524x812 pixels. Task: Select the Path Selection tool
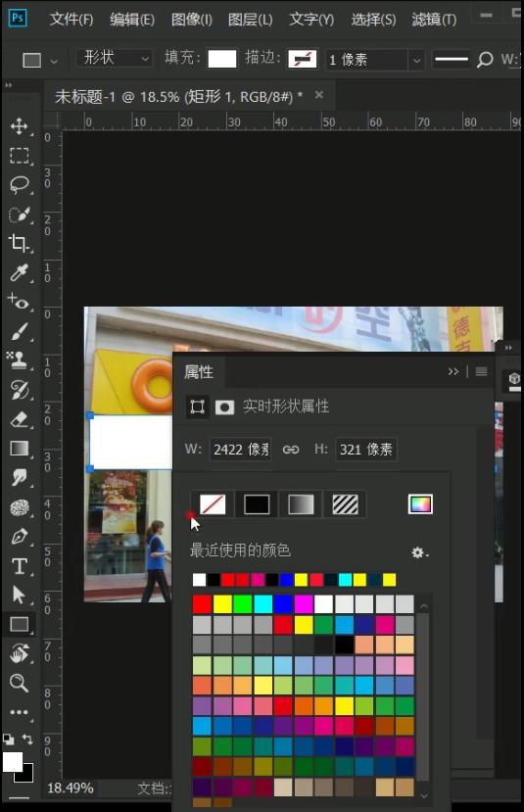click(x=20, y=595)
